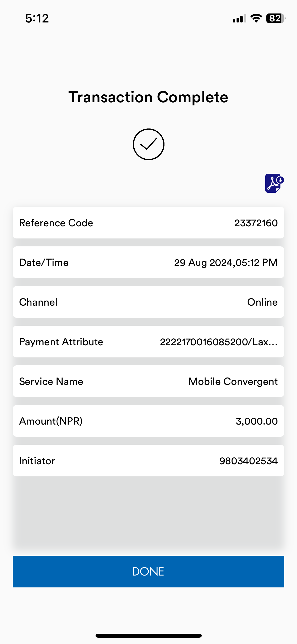Select the Channel row label
Viewport: 297px width, 644px height.
[x=38, y=302]
